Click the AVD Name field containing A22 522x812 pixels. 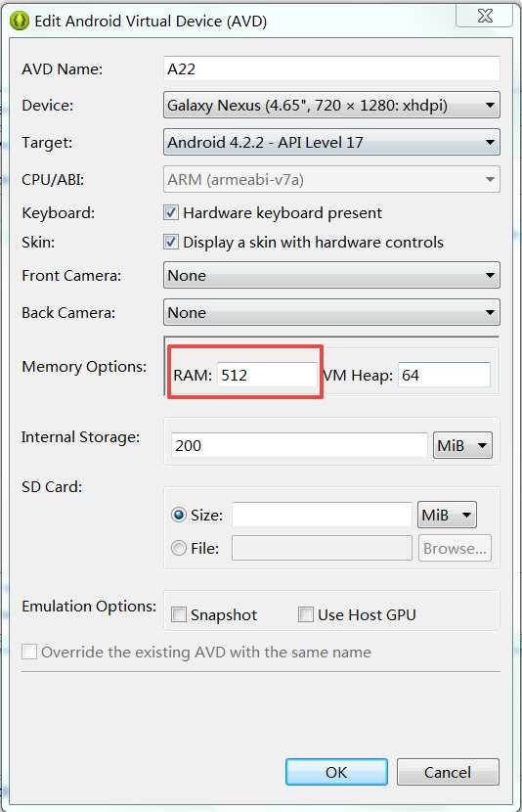coord(331,68)
